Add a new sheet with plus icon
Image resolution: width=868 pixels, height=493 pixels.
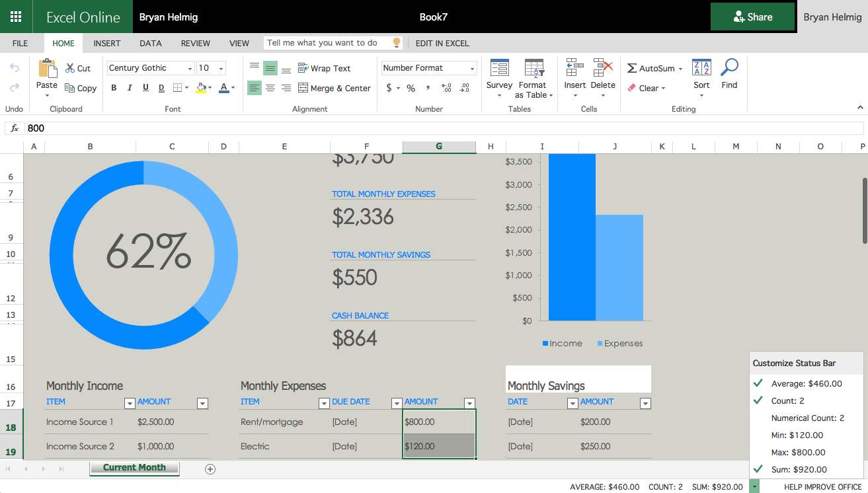click(210, 469)
